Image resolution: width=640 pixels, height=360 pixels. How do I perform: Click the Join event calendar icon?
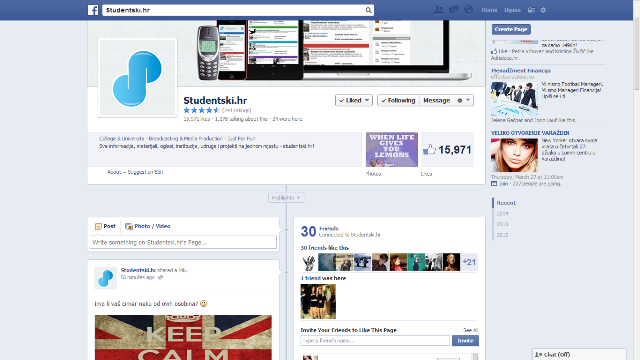click(494, 184)
